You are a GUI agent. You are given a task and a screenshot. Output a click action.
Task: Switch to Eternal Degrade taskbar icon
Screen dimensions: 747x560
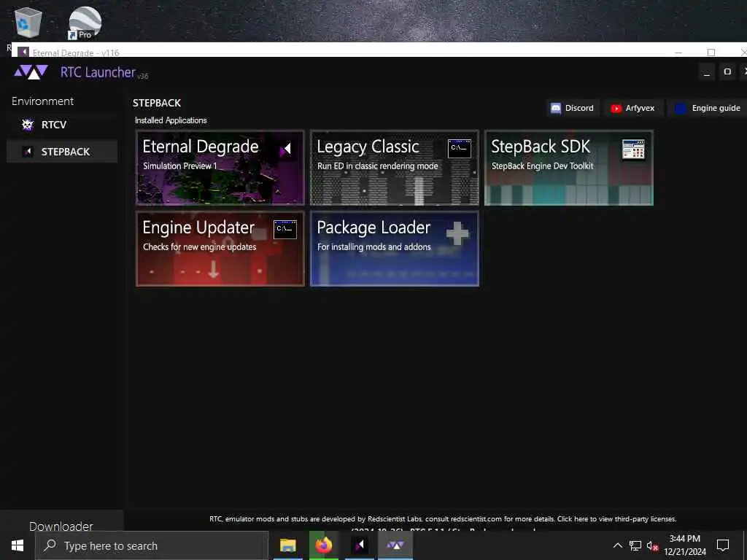pos(360,545)
